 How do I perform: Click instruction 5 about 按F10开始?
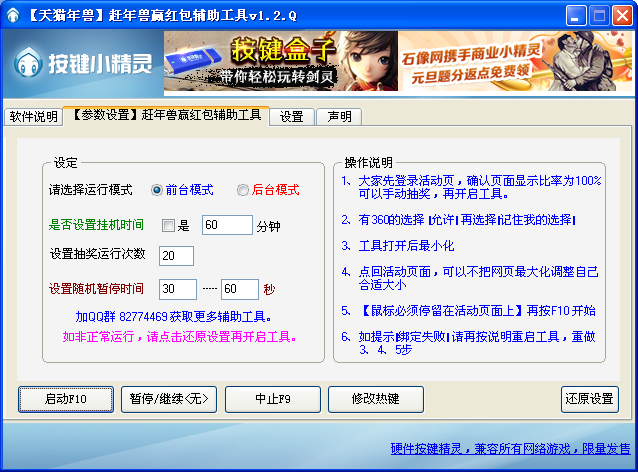click(x=469, y=311)
